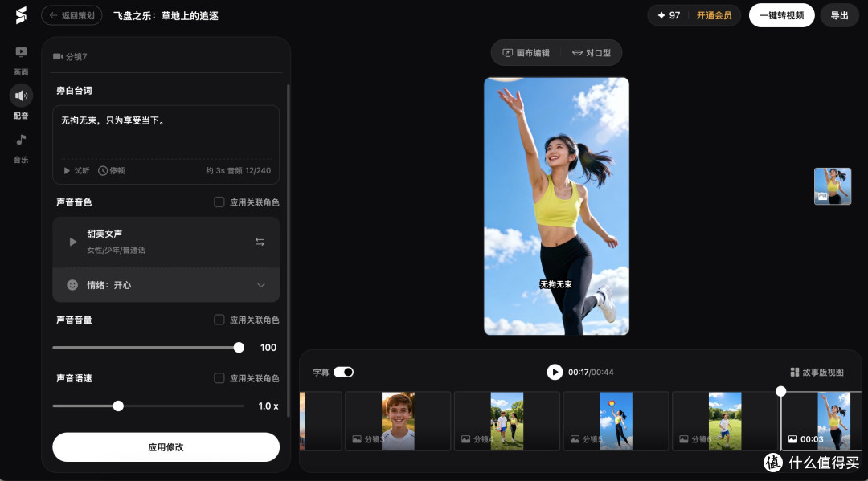Click 导出 export button
The width and height of the screenshot is (868, 481).
(x=839, y=15)
